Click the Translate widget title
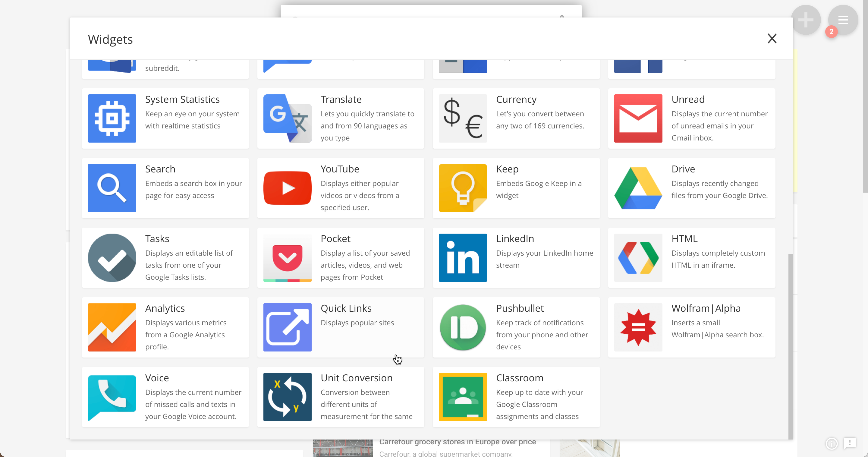 coord(341,99)
